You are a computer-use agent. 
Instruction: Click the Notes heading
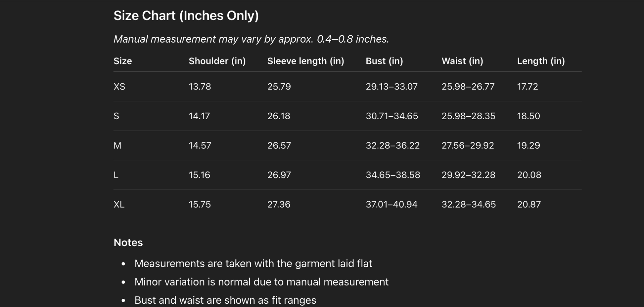(128, 243)
